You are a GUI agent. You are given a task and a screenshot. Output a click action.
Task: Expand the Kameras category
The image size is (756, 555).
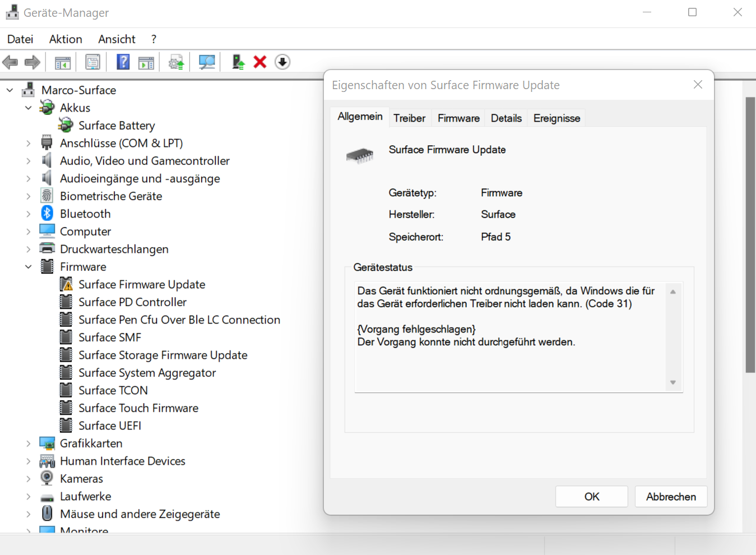pos(29,479)
